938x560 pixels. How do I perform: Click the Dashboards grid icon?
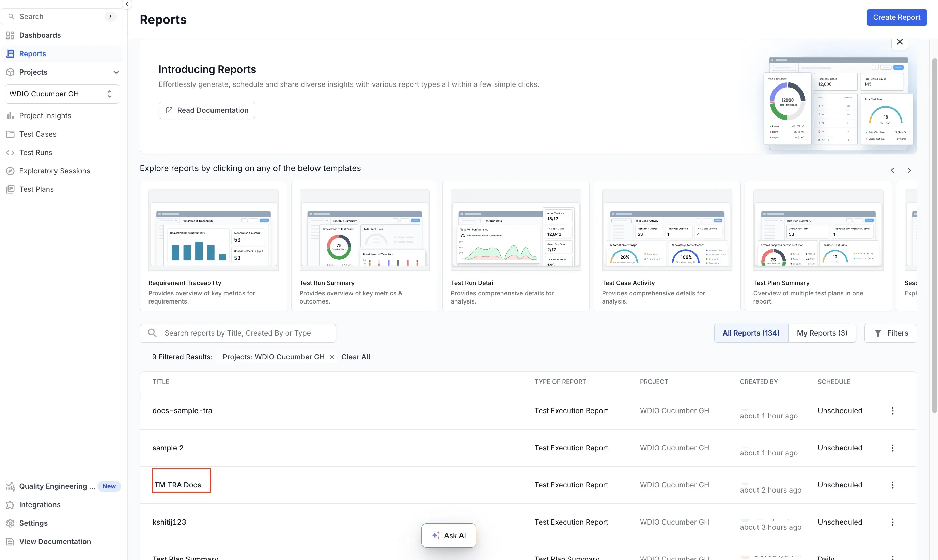(10, 35)
